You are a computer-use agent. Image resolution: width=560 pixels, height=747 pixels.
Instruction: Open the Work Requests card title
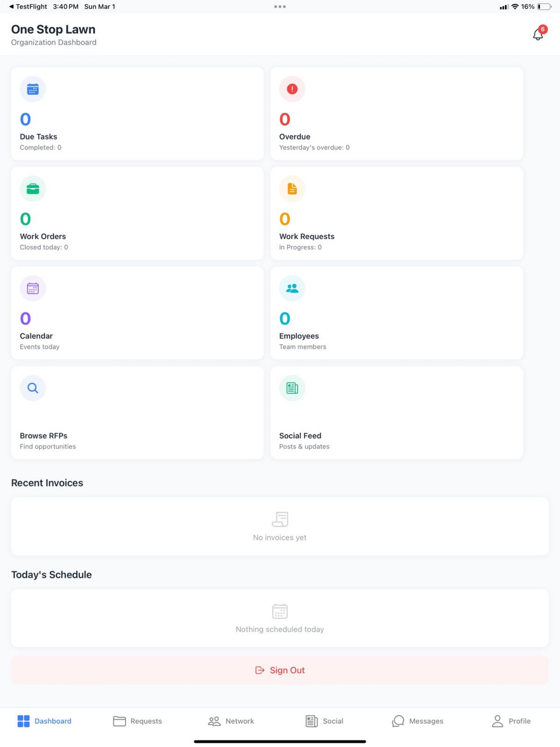[307, 237]
